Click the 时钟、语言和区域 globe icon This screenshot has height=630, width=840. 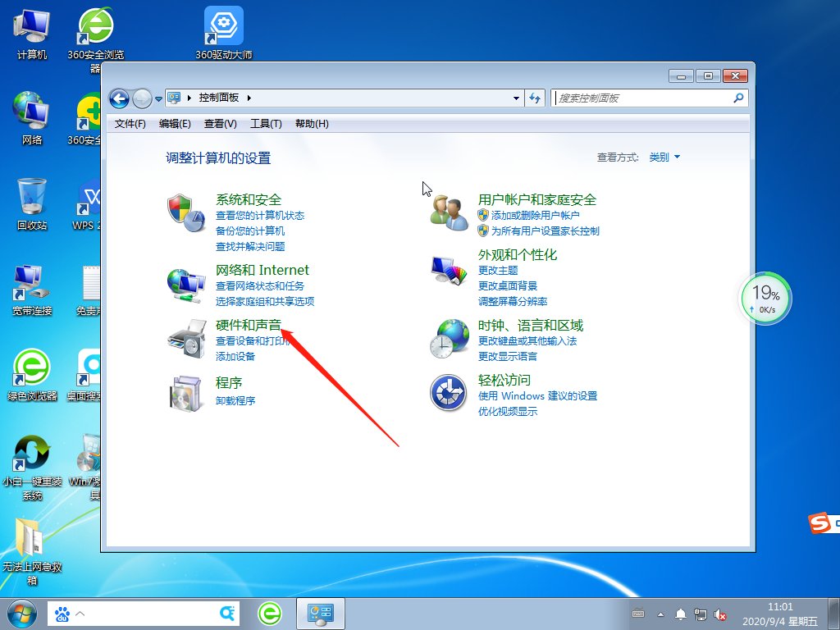(449, 337)
